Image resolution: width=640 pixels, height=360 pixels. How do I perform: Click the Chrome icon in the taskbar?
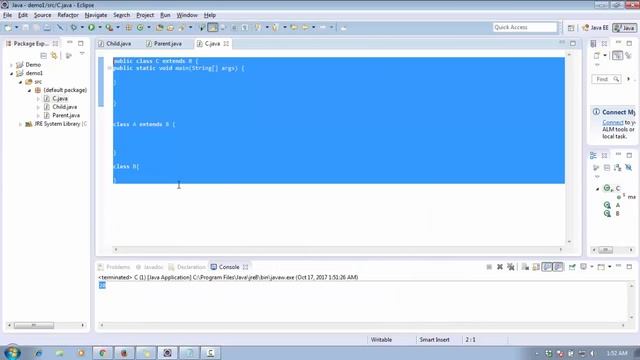pyautogui.click(x=103, y=353)
